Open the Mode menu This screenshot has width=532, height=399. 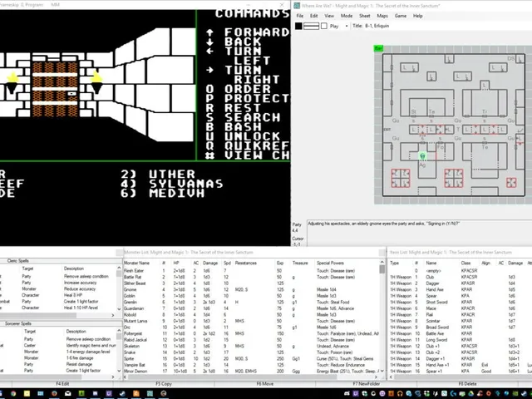[x=347, y=16]
